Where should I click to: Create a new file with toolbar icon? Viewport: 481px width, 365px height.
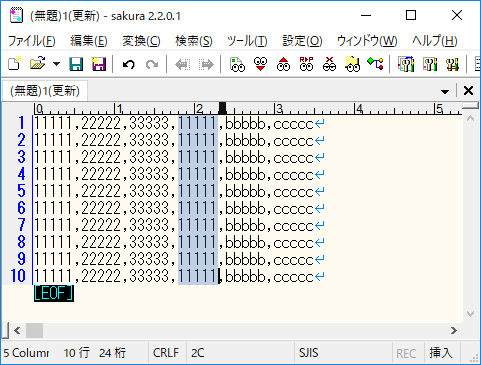point(14,64)
